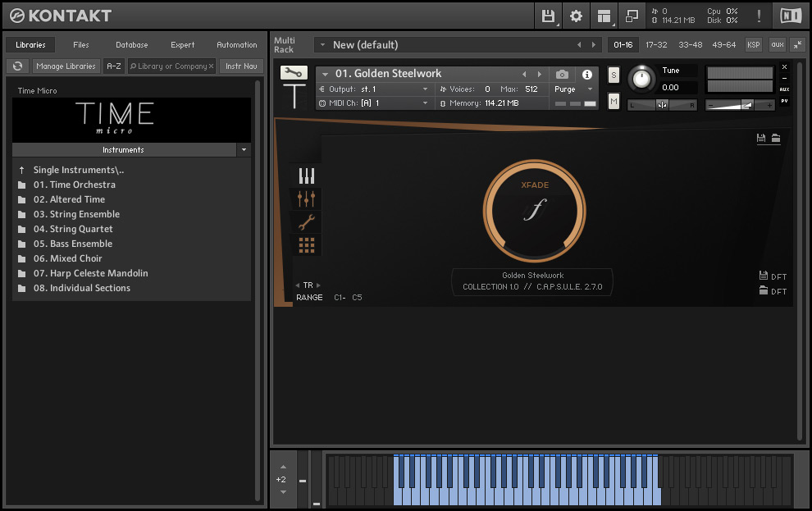Mute the Golden Steelwork instrument
Viewport: 812px width, 511px height.
coord(614,101)
